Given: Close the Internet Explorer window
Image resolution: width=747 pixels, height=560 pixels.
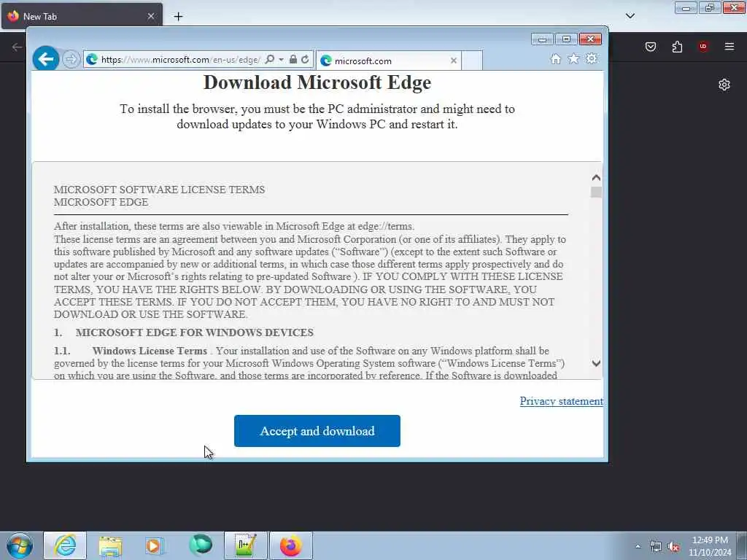Looking at the screenshot, I should click(590, 39).
